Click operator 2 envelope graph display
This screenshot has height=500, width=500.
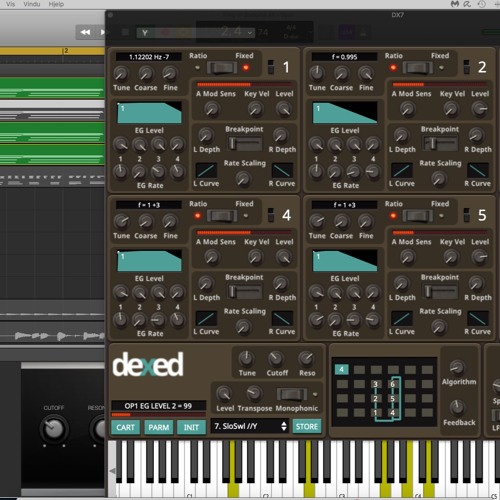(345, 113)
